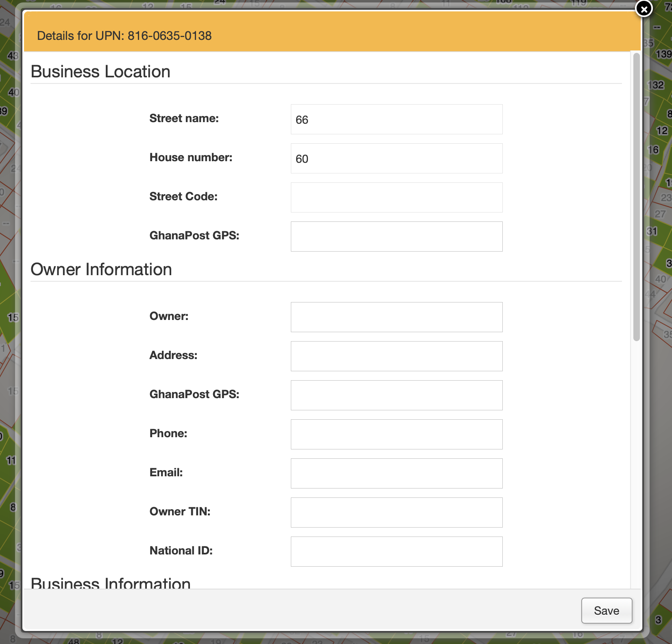The height and width of the screenshot is (644, 672).
Task: Close the UPN details dialog
Action: (644, 9)
